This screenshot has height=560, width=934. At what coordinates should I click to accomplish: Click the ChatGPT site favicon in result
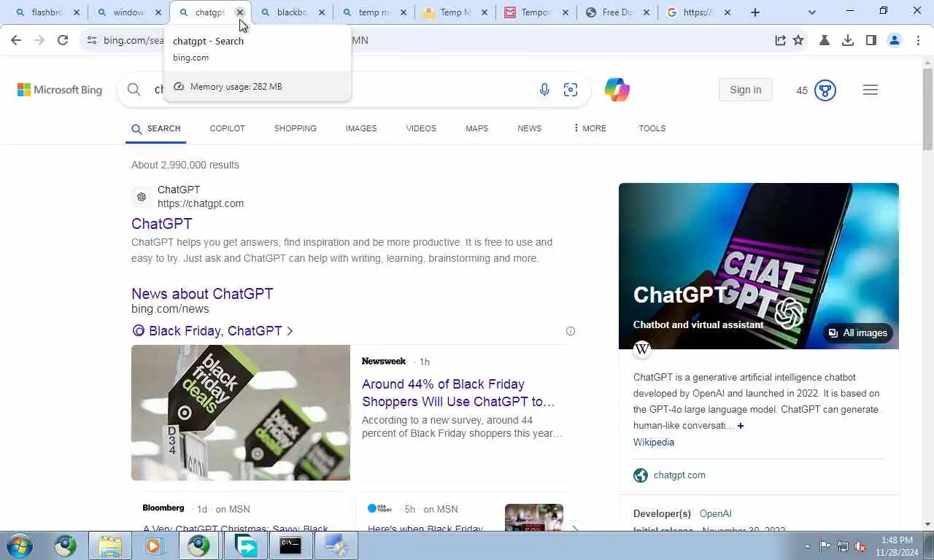142,197
